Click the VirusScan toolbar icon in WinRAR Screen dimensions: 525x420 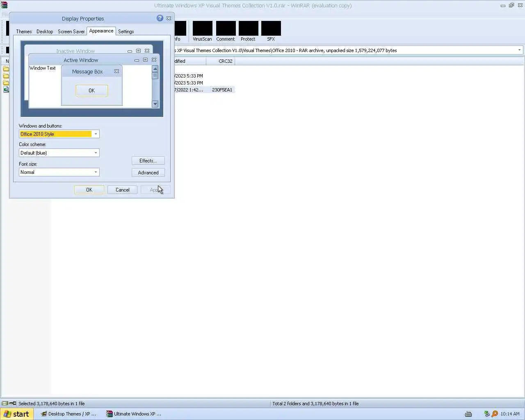(x=202, y=28)
